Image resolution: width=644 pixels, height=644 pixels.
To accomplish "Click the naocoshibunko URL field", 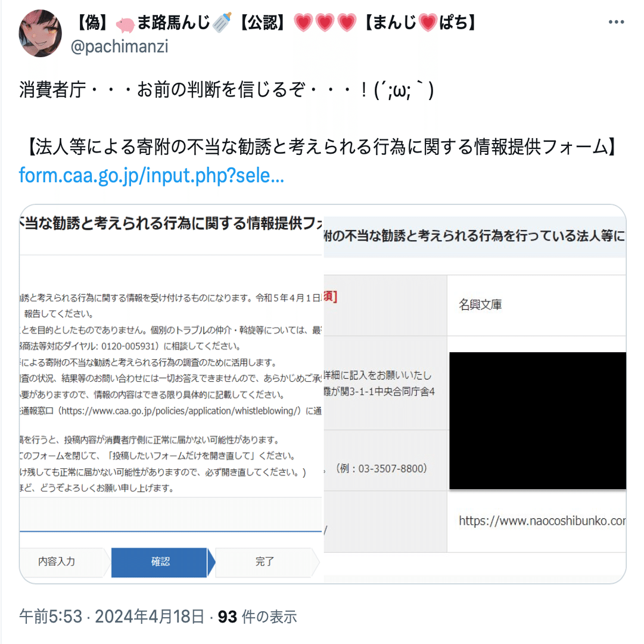I will 536,521.
